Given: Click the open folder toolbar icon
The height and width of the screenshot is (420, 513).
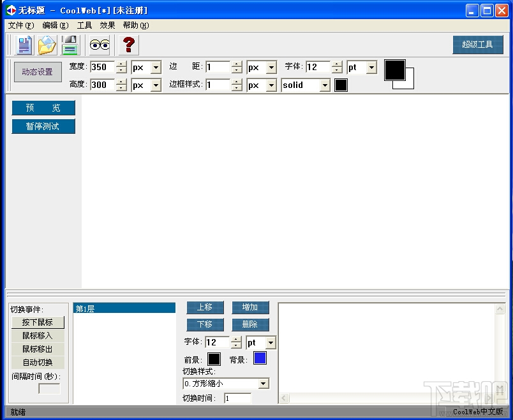Looking at the screenshot, I should tap(47, 45).
